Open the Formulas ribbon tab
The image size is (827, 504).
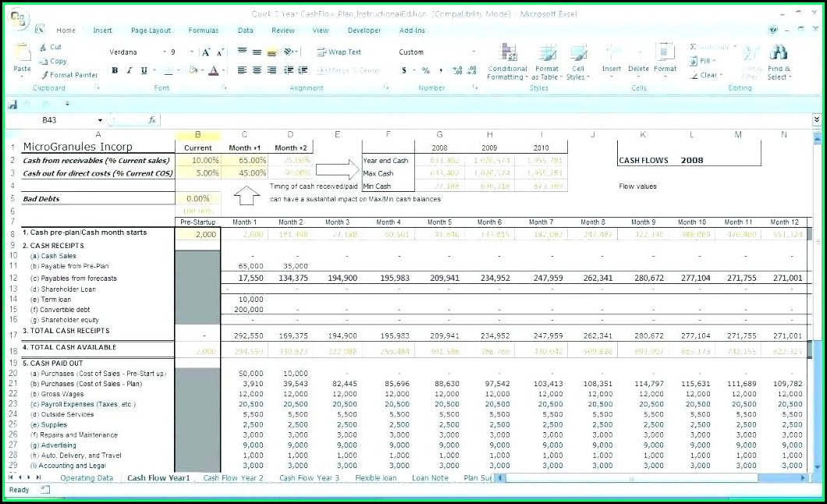point(203,30)
